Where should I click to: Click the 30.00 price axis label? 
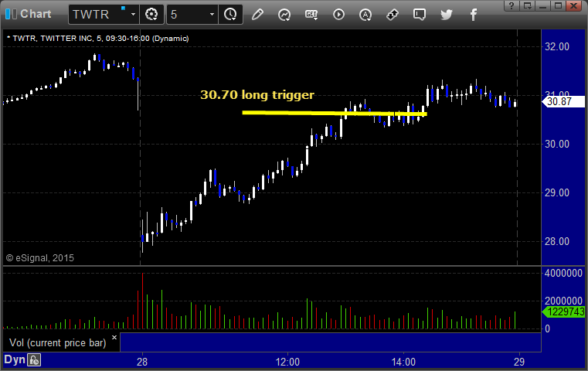tap(557, 144)
